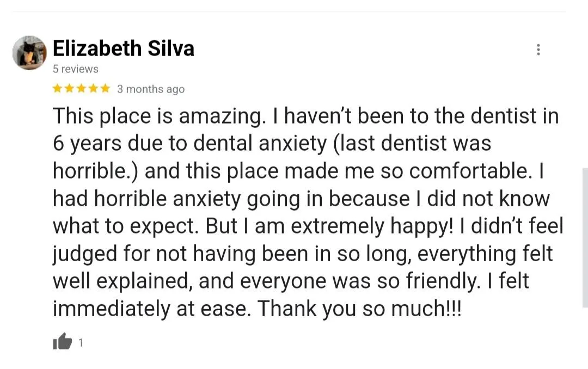Click the fifth rating star
Screen dimensions: 588x369
point(106,89)
